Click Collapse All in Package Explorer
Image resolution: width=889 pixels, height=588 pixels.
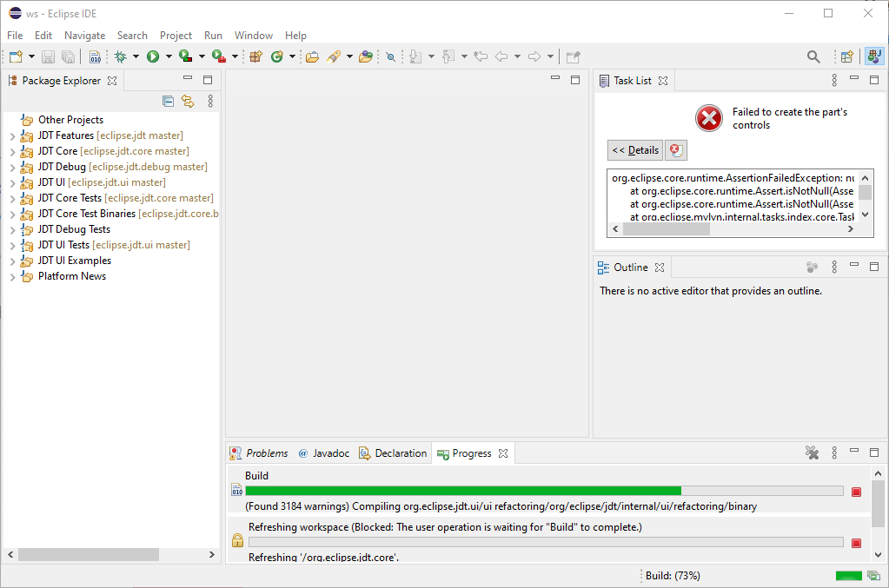168,101
